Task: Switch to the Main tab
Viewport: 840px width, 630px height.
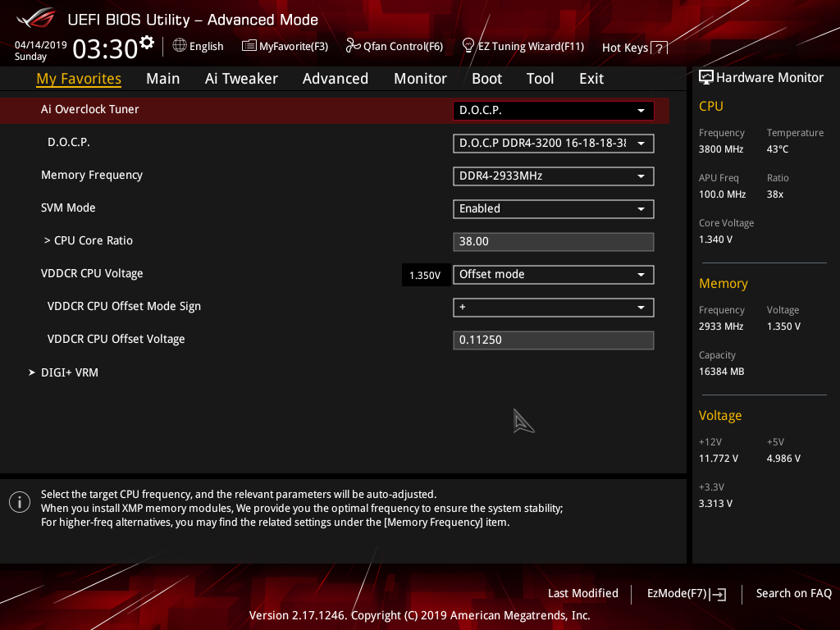Action: [163, 79]
